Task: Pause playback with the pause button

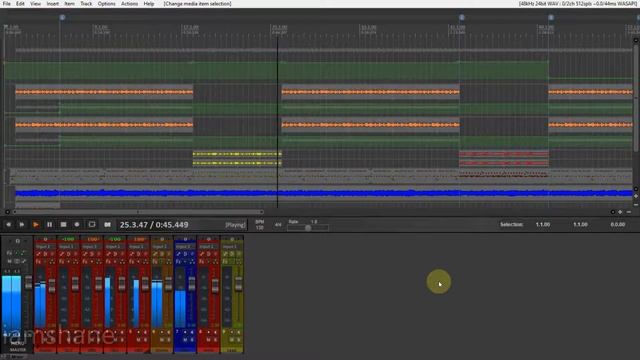Action: (49, 224)
